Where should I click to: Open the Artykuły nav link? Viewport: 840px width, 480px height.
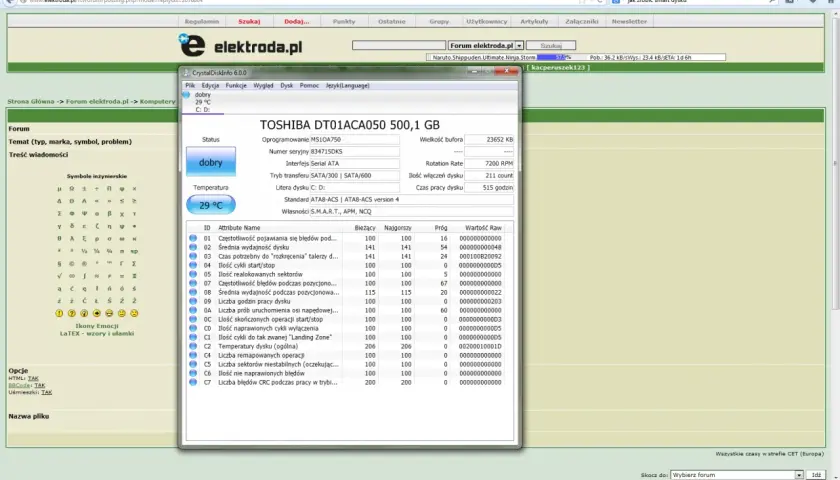[x=534, y=21]
